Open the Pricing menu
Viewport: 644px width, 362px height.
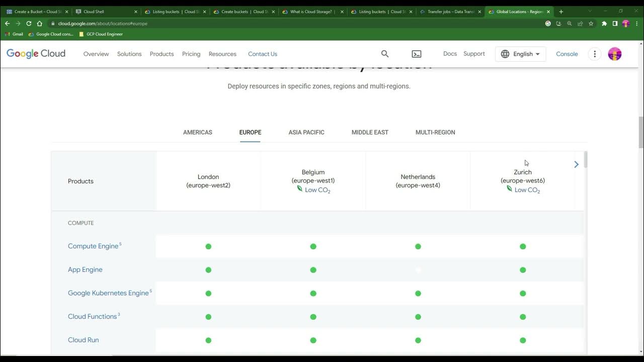pos(191,54)
